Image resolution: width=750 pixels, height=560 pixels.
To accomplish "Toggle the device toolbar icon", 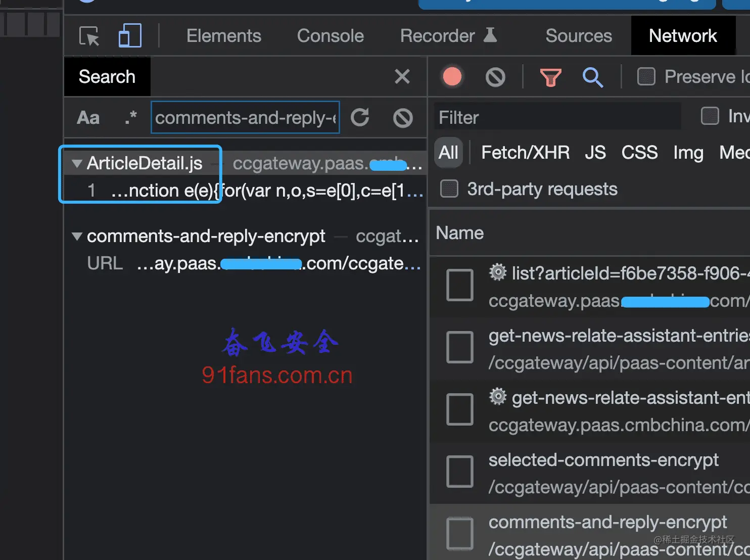I will (130, 36).
